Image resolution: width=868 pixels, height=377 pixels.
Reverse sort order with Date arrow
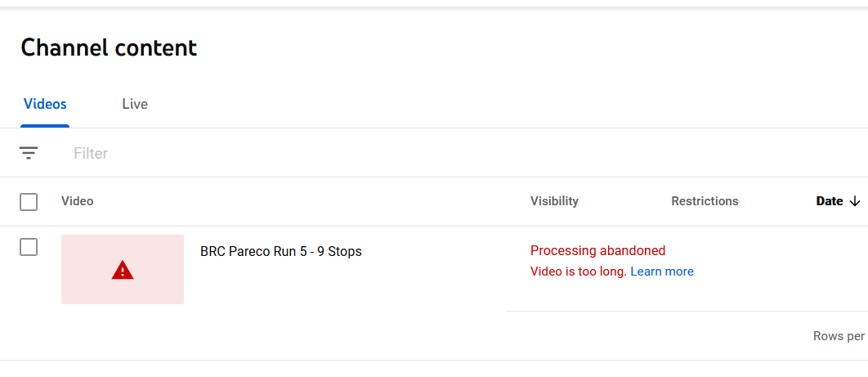pos(855,201)
